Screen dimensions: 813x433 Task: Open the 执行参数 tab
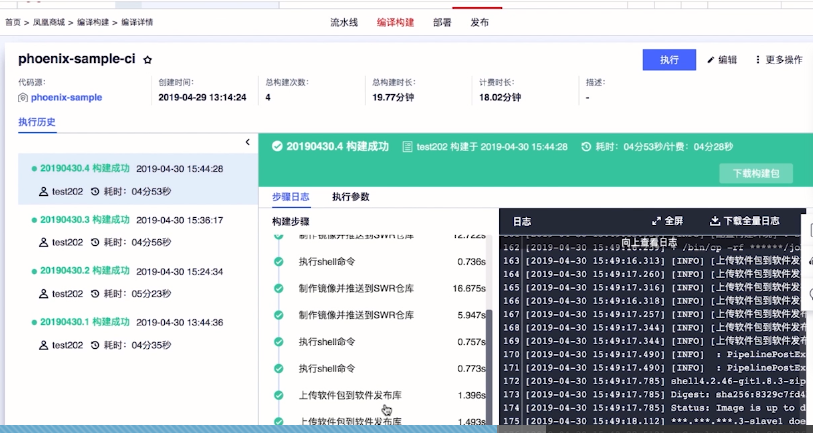[x=351, y=197]
